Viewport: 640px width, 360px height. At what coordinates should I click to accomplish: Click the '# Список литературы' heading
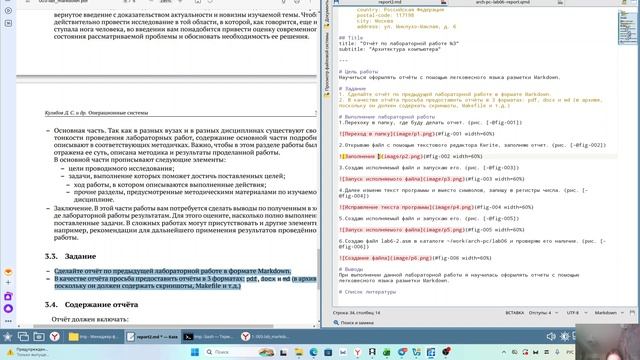click(367, 292)
